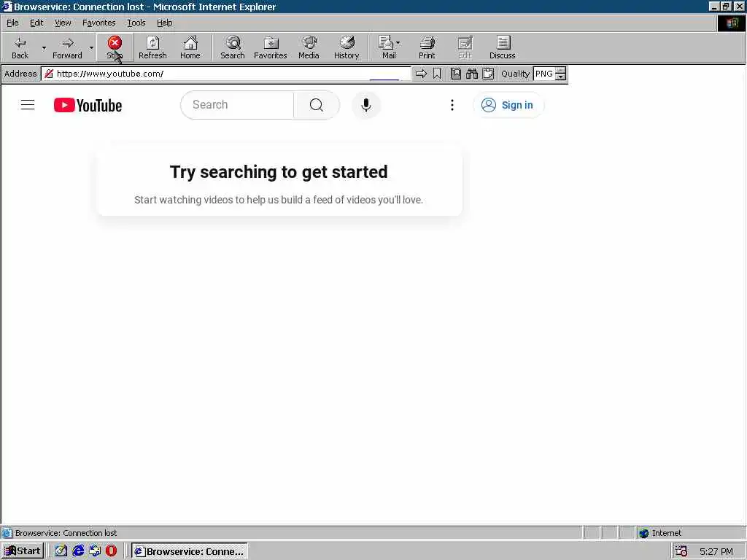Go back with the Back toolbar button

[20, 47]
